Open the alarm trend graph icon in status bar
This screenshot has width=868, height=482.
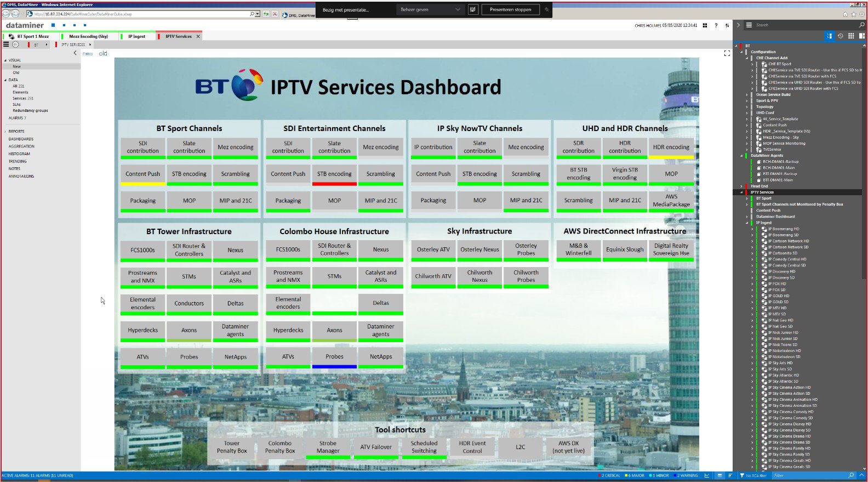tap(707, 475)
